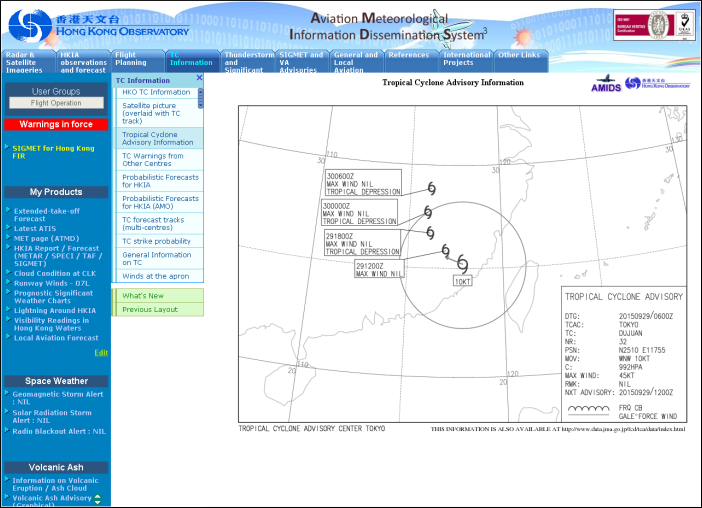
Task: Select the TC Information tab
Action: tap(193, 62)
